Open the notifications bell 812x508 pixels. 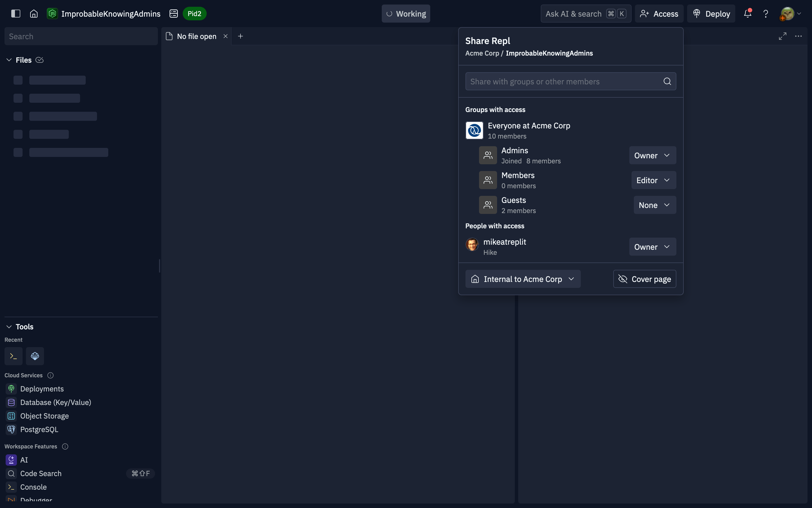(747, 14)
